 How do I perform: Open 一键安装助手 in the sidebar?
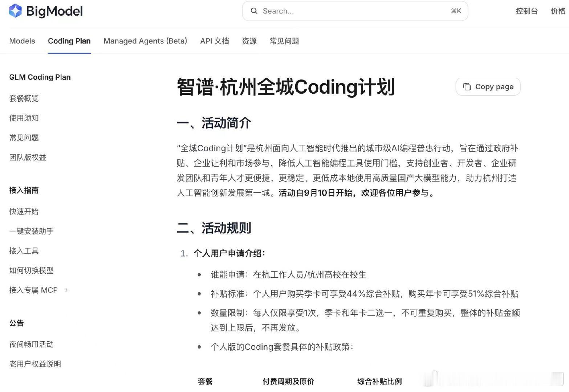click(31, 231)
